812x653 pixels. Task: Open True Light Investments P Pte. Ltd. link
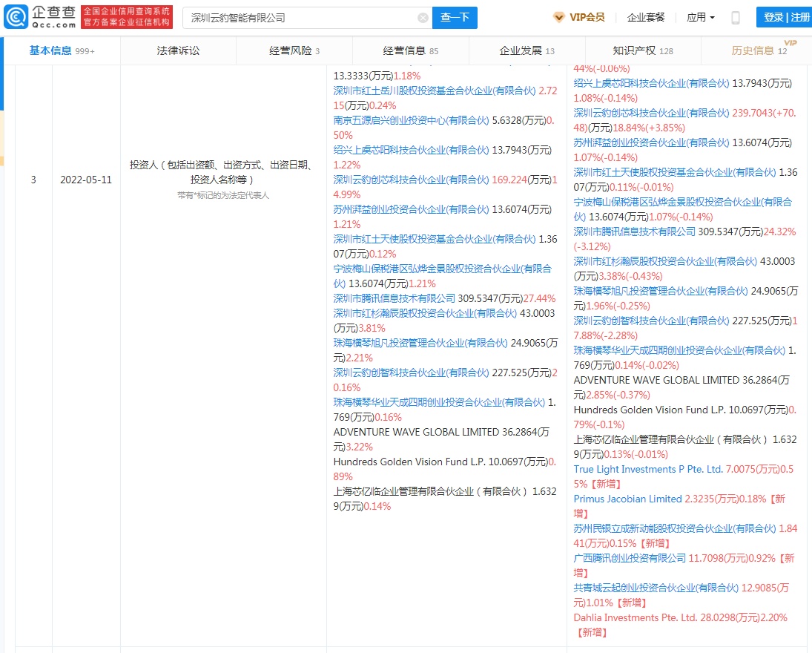pyautogui.click(x=647, y=469)
